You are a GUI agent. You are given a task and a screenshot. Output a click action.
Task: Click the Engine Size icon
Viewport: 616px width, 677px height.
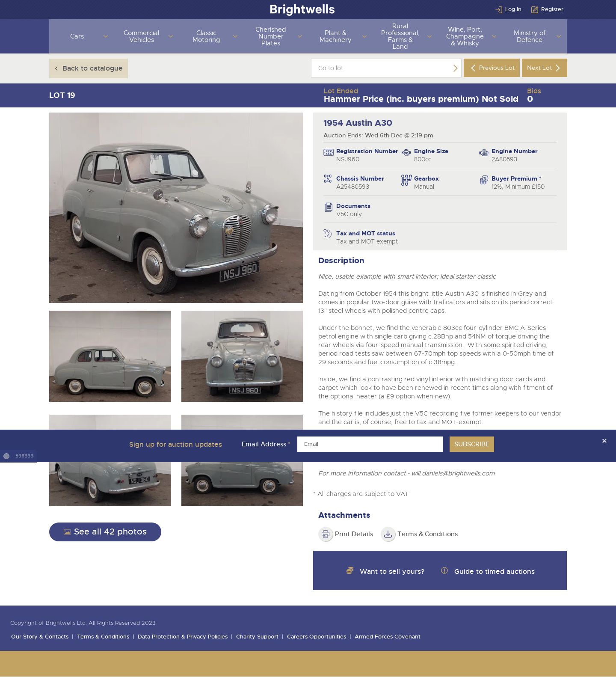pos(406,152)
